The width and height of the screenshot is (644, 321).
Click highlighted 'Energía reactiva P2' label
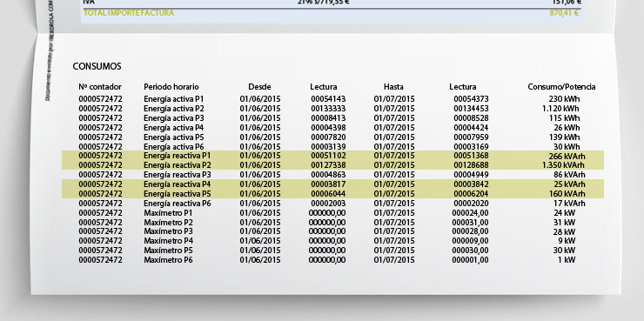[x=178, y=165]
